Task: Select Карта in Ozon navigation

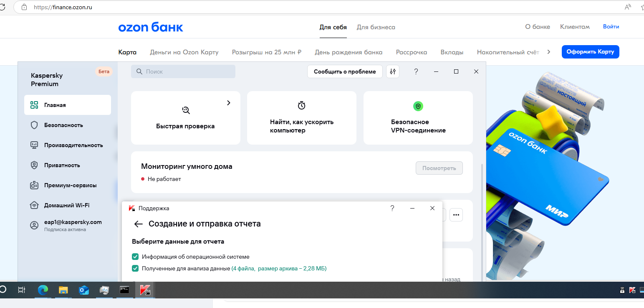Action: [127, 52]
